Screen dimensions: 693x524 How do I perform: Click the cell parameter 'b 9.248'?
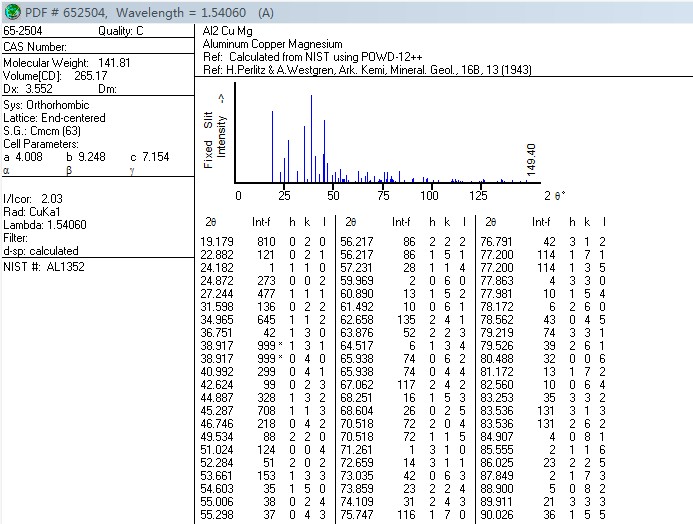(86, 157)
